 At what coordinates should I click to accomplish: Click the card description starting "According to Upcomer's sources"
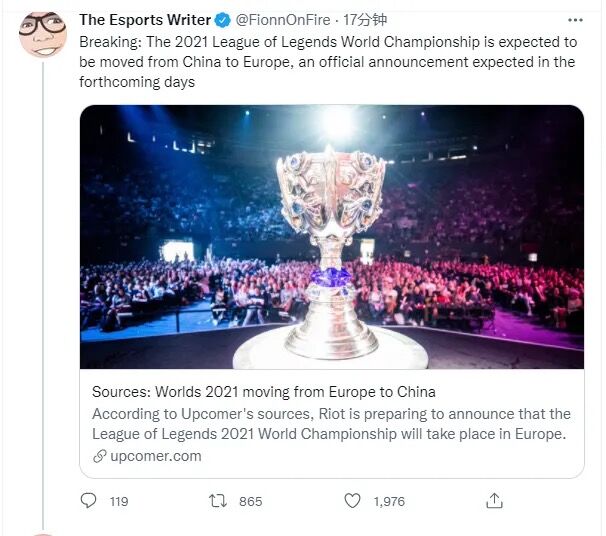(x=331, y=424)
